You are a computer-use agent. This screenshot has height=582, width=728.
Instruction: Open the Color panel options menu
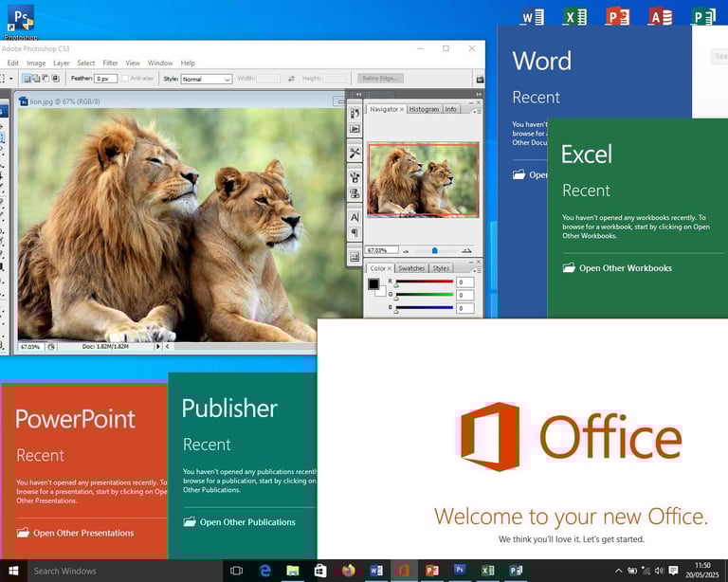478,270
